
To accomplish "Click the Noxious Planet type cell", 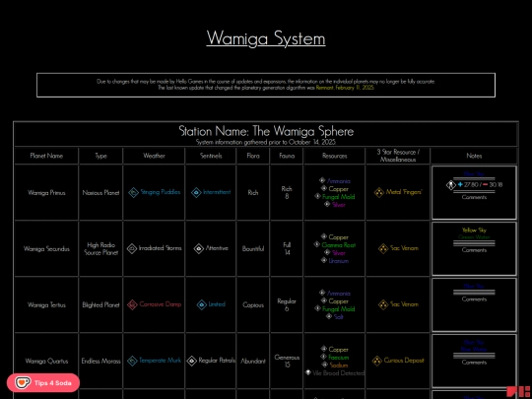I will point(100,193).
